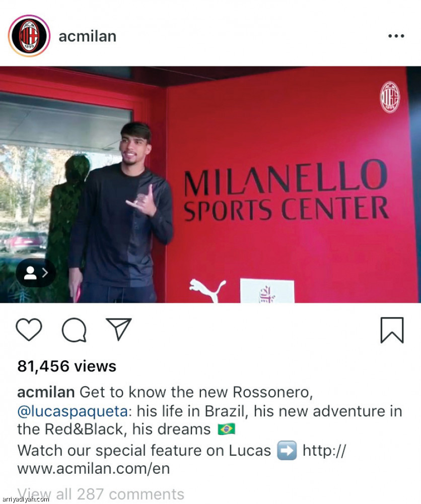Tap the right arrow emoji before the link
421x504 pixels.
click(287, 451)
